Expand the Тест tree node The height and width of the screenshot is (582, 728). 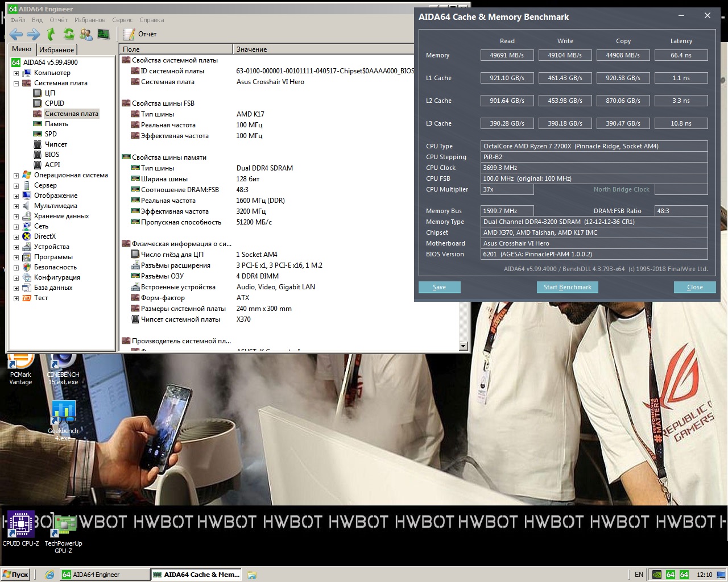click(x=16, y=298)
